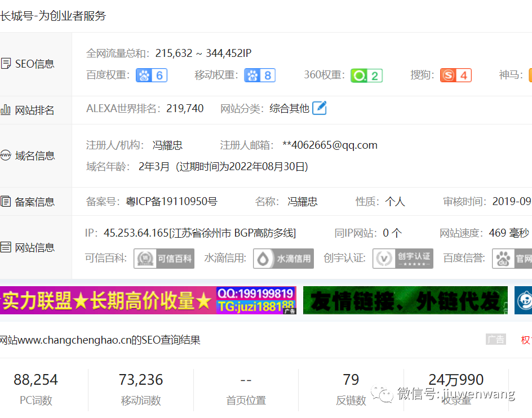Click the 水滴信用 credit badge

pyautogui.click(x=283, y=259)
